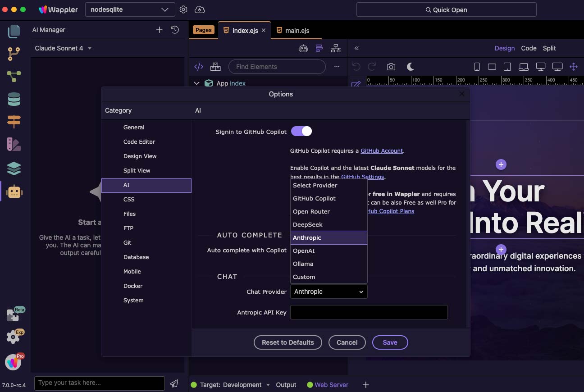
Task: Open the File Manager sidebar icon
Action: pos(14,31)
